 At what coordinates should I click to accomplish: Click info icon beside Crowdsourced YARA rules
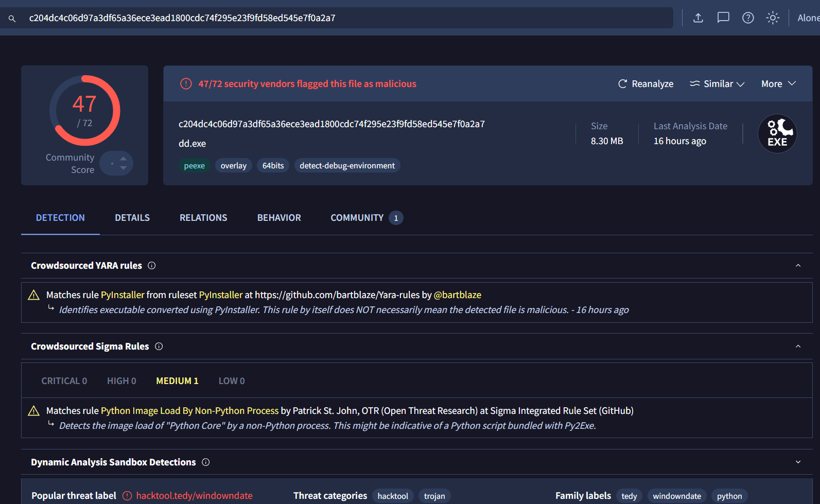tap(152, 266)
